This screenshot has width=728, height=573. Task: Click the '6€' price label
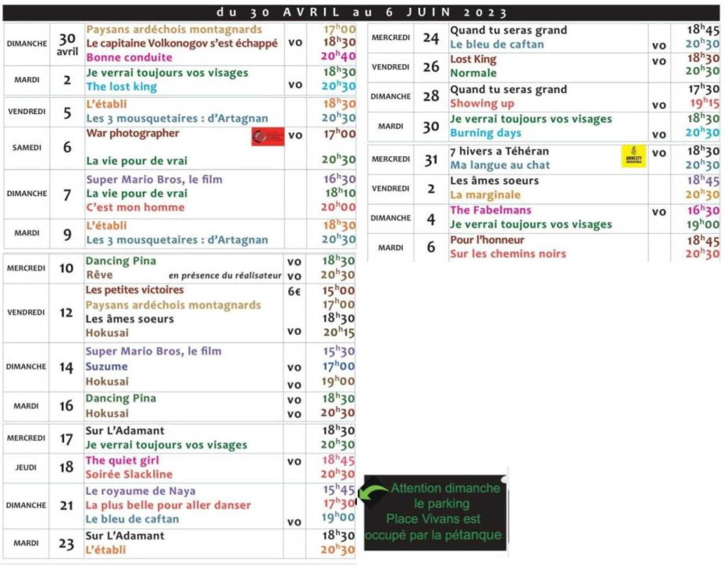(294, 291)
